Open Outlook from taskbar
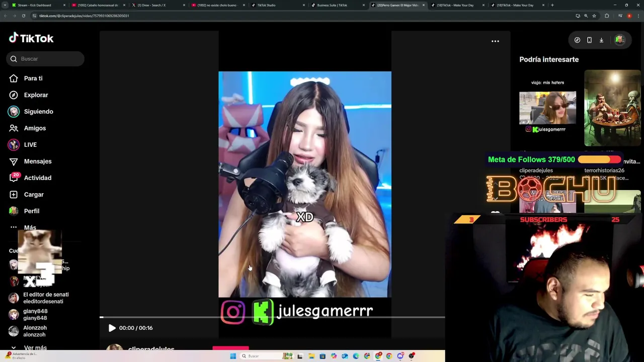The width and height of the screenshot is (644, 362). pyautogui.click(x=345, y=356)
